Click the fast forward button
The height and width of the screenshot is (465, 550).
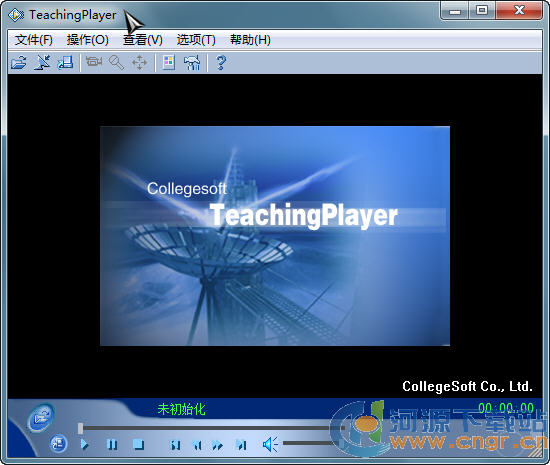tap(218, 445)
